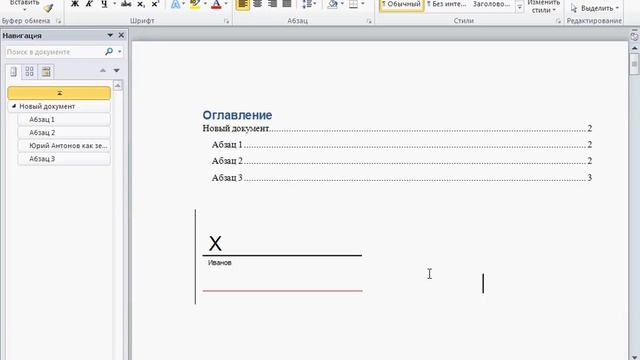Follow Абзац 2 table of contents entry
This screenshot has height=360, width=640.
click(402, 161)
